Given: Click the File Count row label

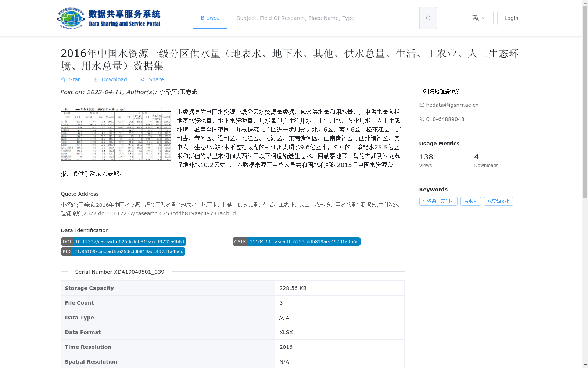Looking at the screenshot, I should point(79,303).
